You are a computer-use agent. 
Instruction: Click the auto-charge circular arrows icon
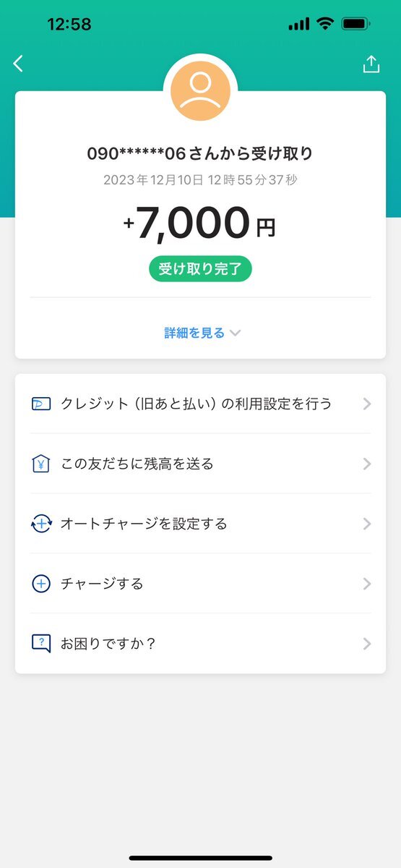click(x=41, y=524)
